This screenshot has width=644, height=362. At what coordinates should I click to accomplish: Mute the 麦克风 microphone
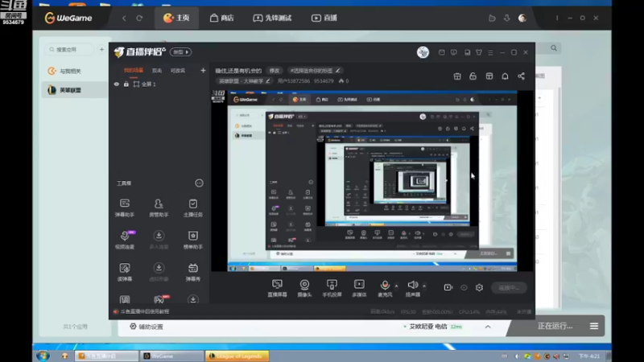tap(385, 288)
